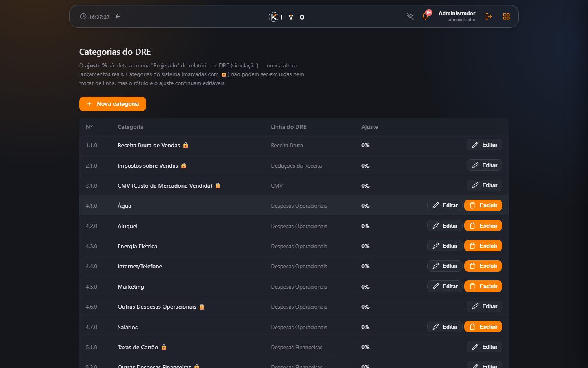Click the offline wifi status icon
Image resolution: width=588 pixels, height=368 pixels.
click(410, 16)
